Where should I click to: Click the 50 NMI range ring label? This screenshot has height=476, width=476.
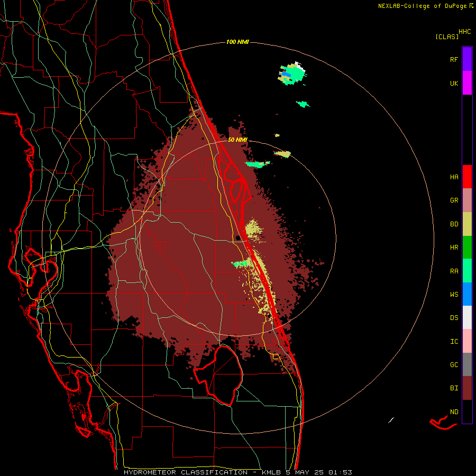(237, 140)
